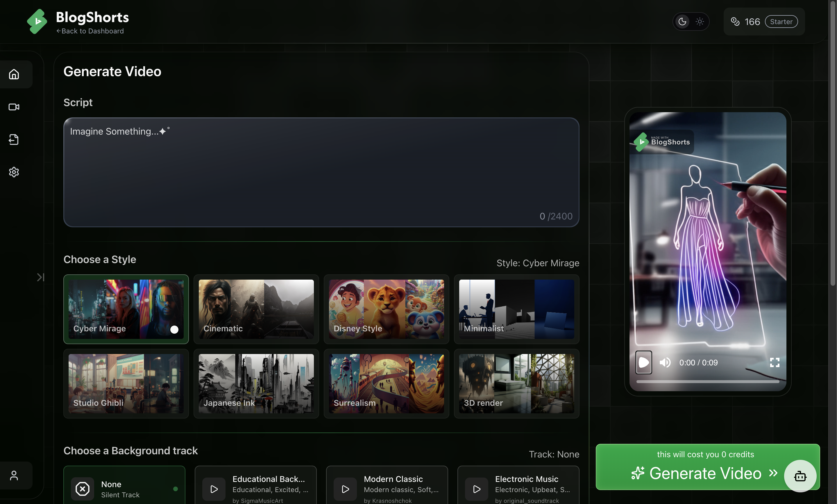
Task: Open the video camera sidebar icon
Action: point(14,107)
